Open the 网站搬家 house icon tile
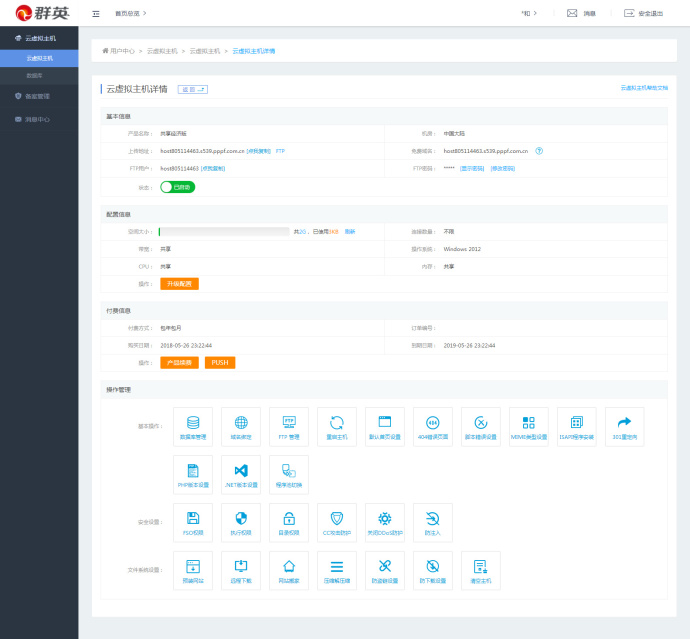Image resolution: width=690 pixels, height=639 pixels. coord(289,571)
